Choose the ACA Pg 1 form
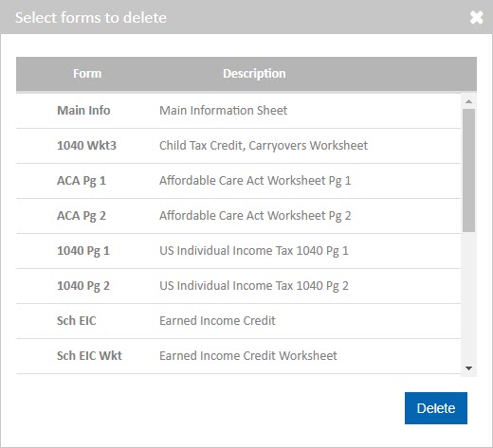Viewport: 493px width, 448px height. [238, 181]
